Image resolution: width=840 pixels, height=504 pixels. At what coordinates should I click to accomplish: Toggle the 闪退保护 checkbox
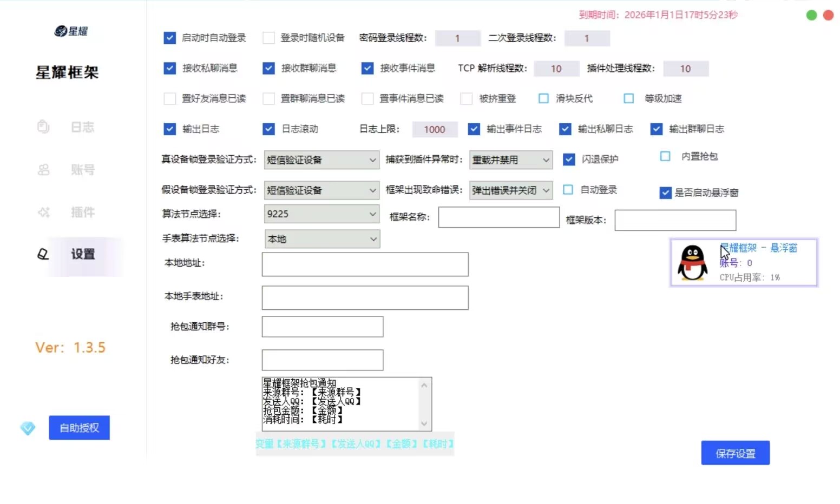click(x=569, y=160)
